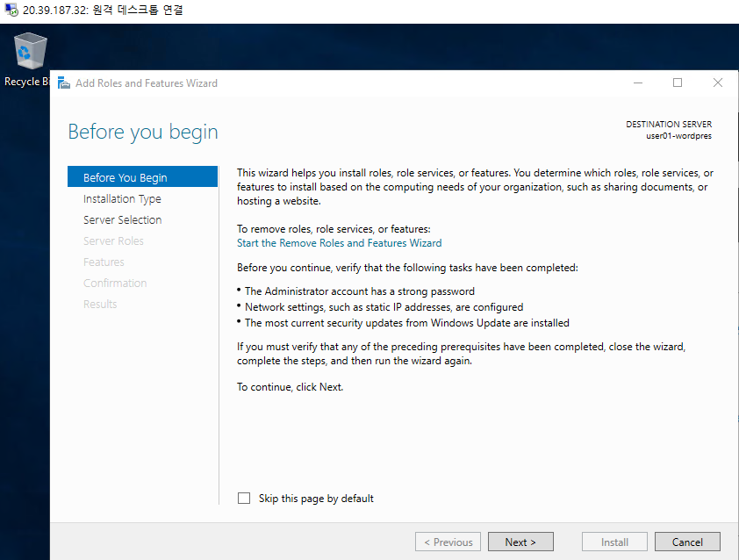
Task: Select the Server Roles step
Action: click(113, 241)
